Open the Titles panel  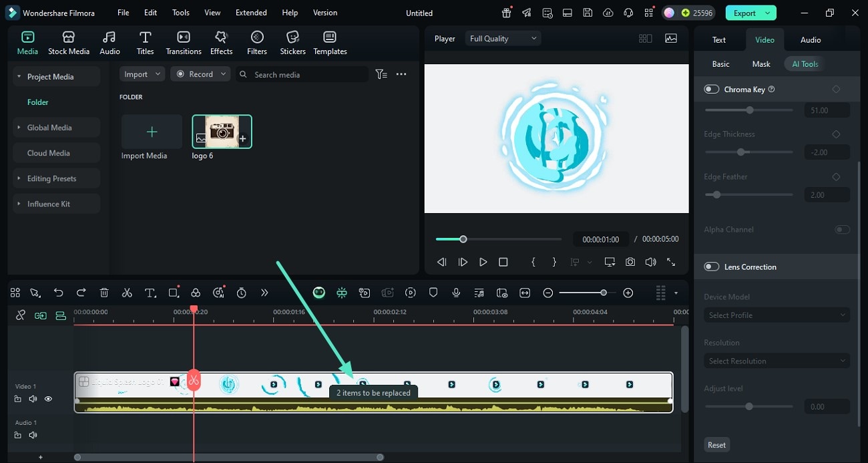(145, 43)
